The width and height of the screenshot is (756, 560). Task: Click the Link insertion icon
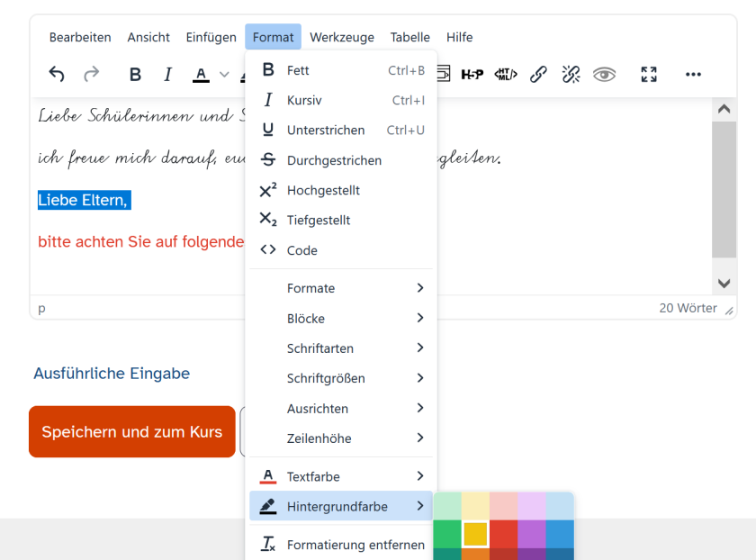pyautogui.click(x=538, y=75)
